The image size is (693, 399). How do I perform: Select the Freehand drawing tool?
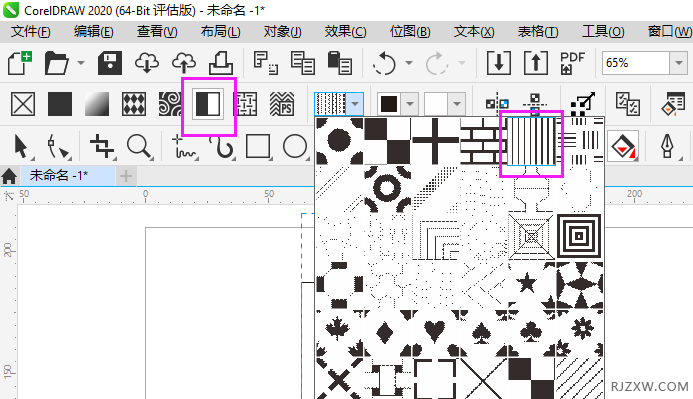(x=183, y=147)
